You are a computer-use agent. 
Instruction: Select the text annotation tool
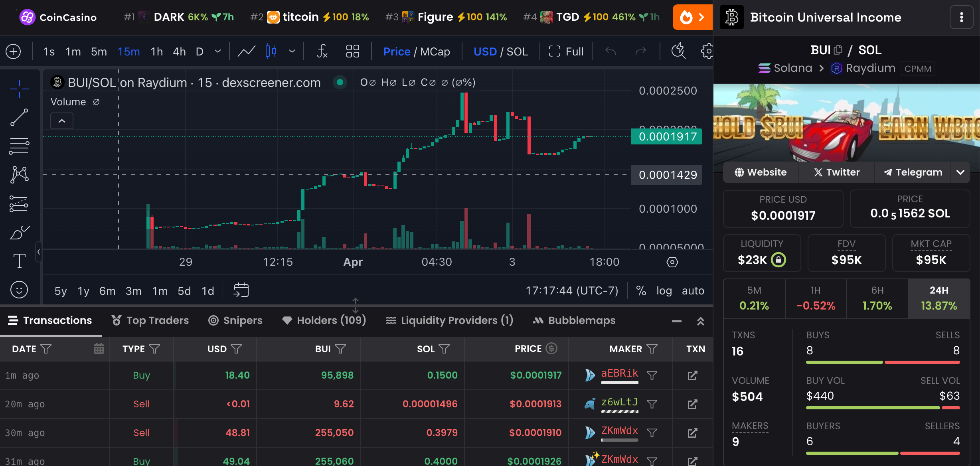click(19, 261)
